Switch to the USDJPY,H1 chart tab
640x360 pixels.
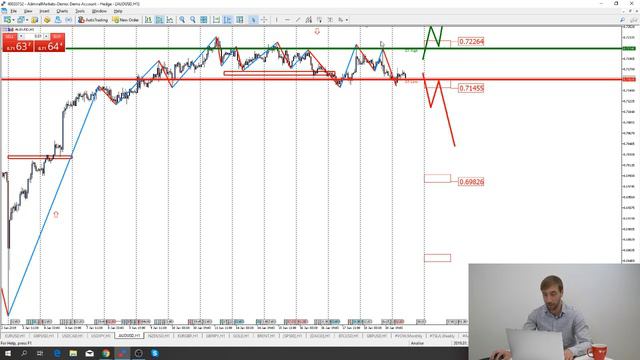(101, 336)
